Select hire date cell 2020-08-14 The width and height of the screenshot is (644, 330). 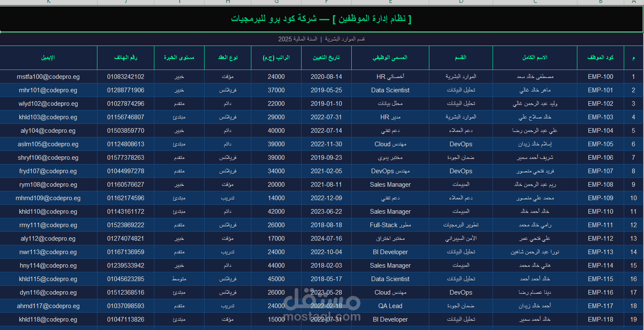coord(326,77)
